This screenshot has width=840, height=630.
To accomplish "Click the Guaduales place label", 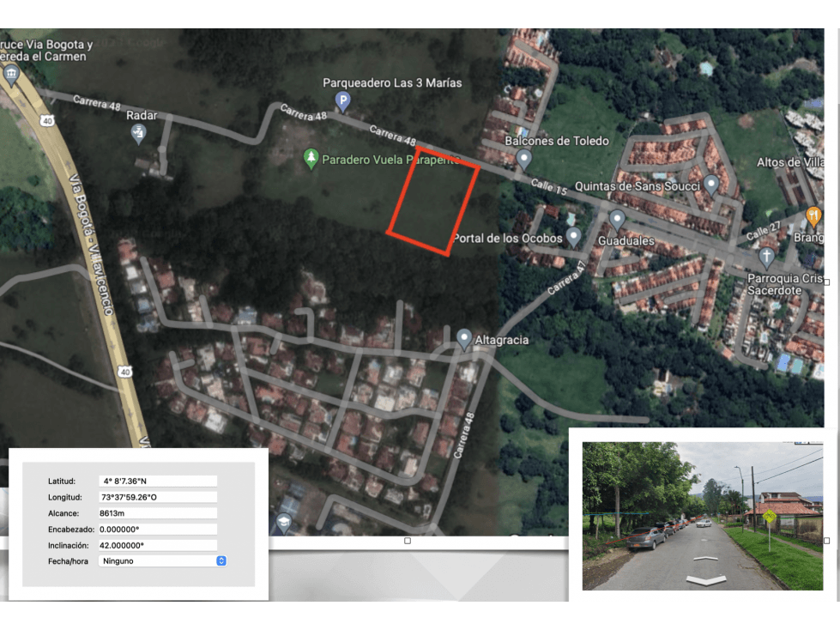I will [625, 241].
